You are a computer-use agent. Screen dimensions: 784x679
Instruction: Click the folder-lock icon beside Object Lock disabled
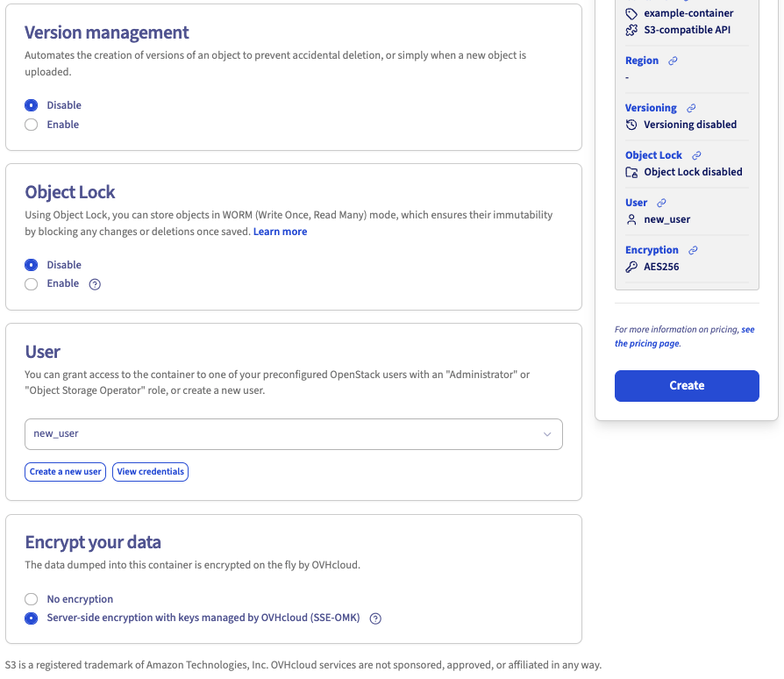[x=631, y=172]
